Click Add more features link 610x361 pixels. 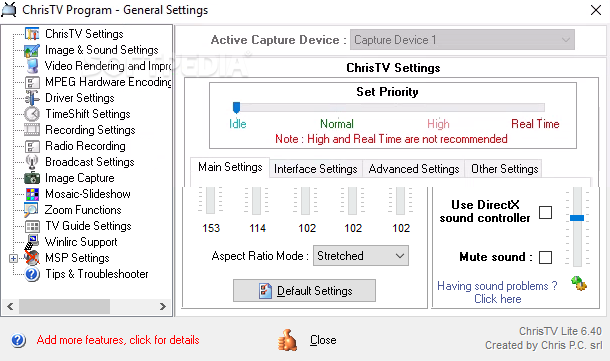tap(118, 340)
